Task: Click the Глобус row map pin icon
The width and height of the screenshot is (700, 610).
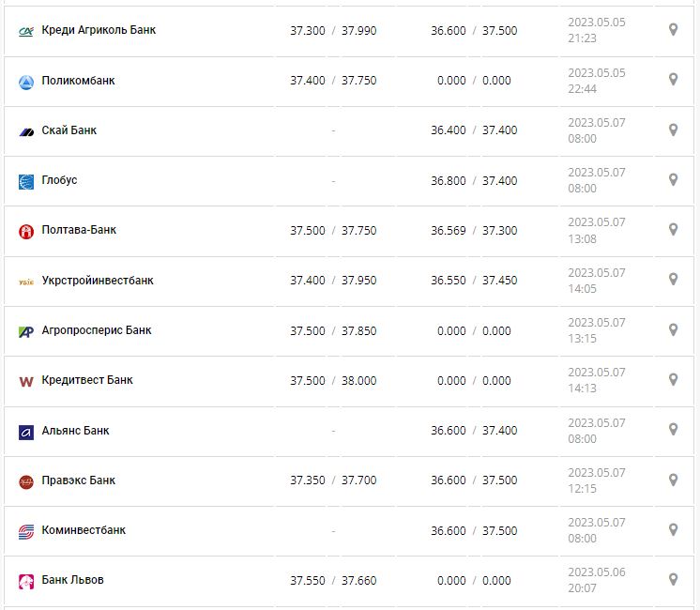Action: (673, 179)
